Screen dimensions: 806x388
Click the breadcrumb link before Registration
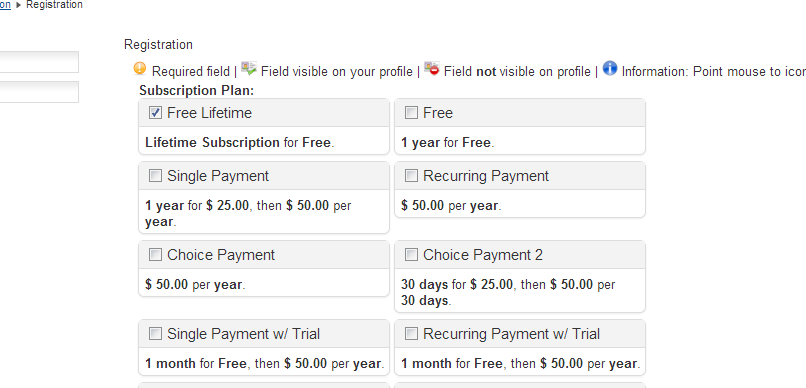click(x=5, y=5)
